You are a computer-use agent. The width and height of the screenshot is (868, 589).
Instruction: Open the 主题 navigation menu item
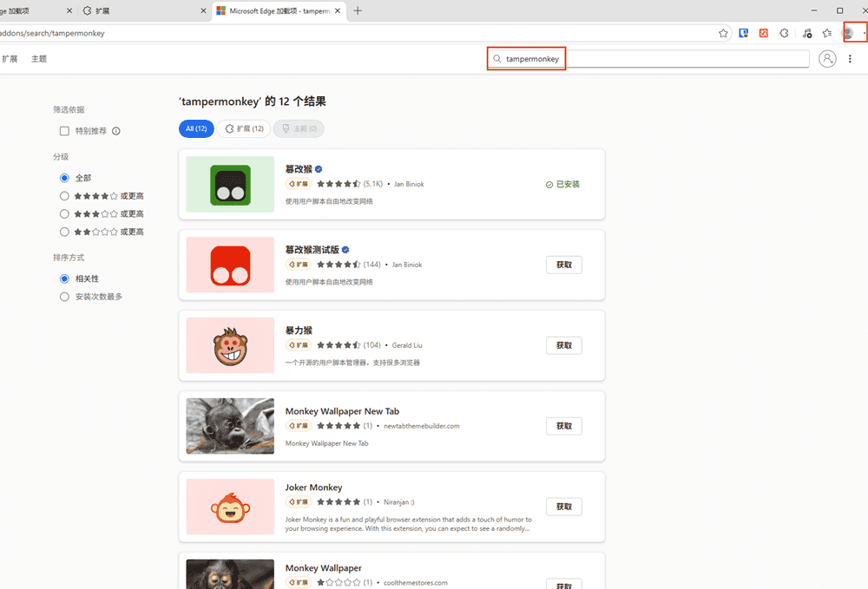[x=39, y=59]
